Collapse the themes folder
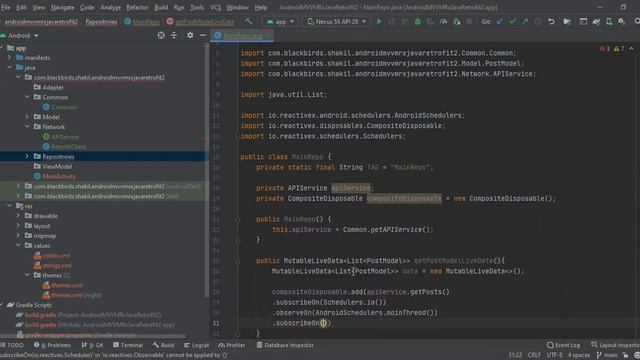Screen dimensions: 640x360 tap(27, 275)
